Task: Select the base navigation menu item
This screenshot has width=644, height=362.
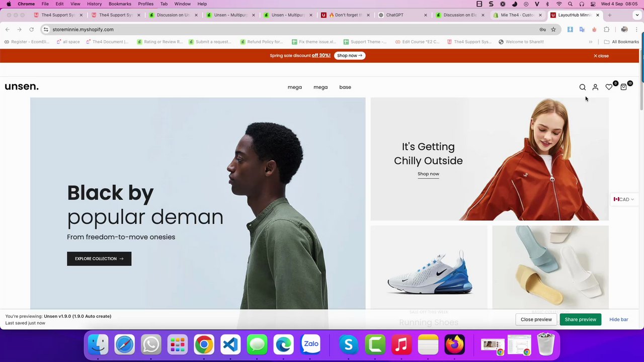Action: 345,87
